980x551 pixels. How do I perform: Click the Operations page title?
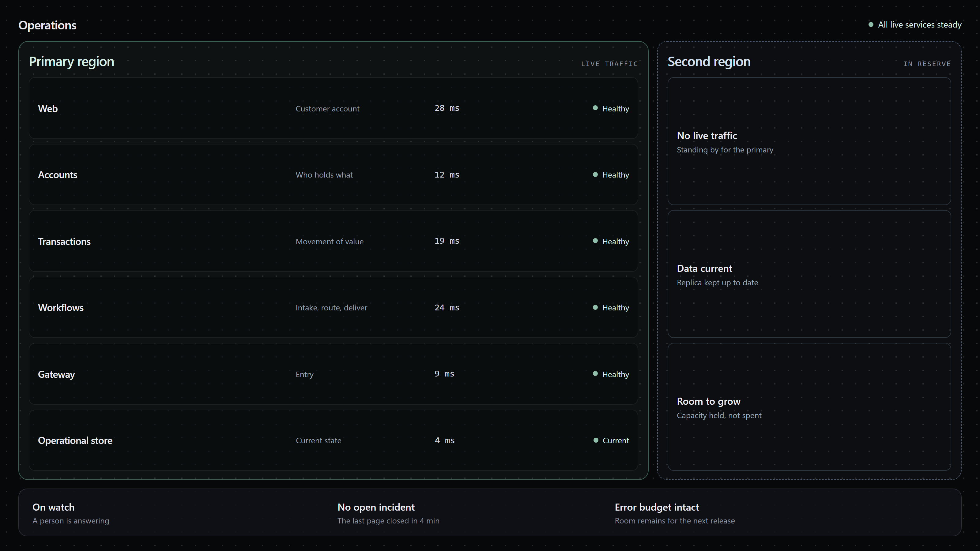pyautogui.click(x=47, y=25)
